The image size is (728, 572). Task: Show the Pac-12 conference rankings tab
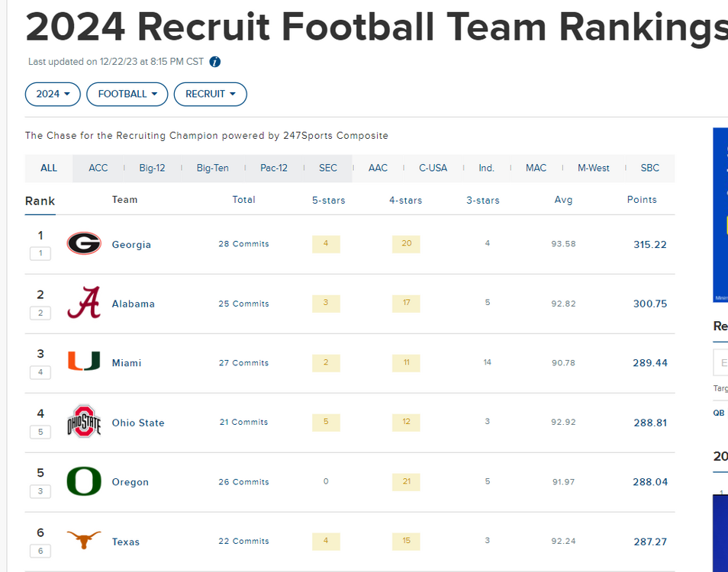click(274, 168)
